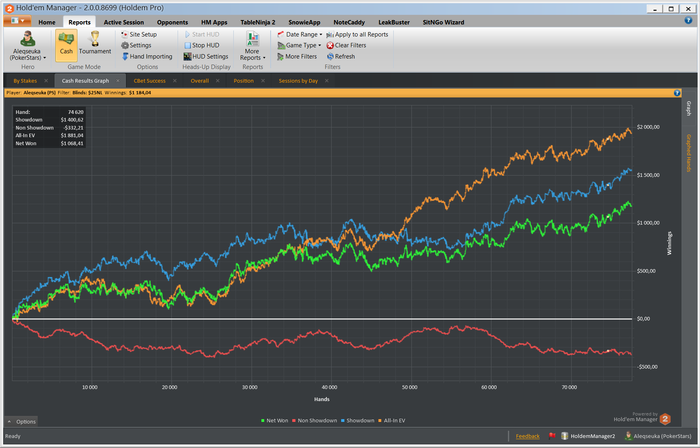Click Aleqseuka (PokerStars) in status bar

657,436
